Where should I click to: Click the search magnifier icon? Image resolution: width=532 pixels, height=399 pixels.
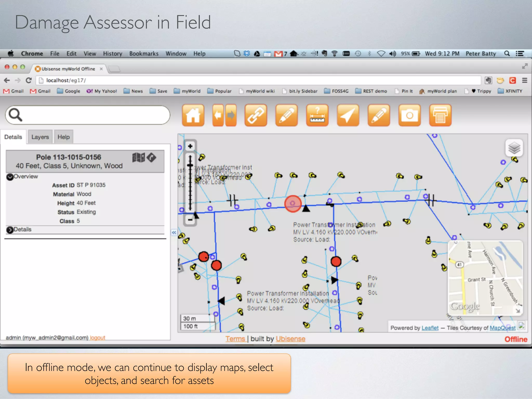[x=15, y=115]
